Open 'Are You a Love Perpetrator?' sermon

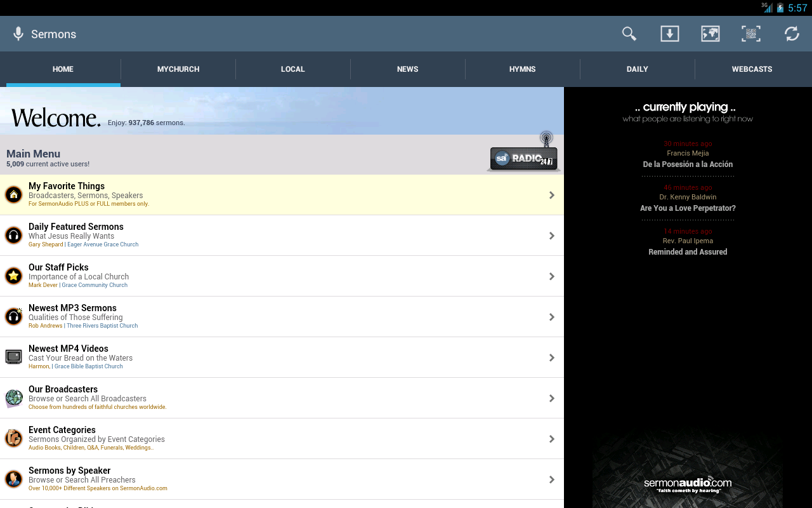(688, 208)
